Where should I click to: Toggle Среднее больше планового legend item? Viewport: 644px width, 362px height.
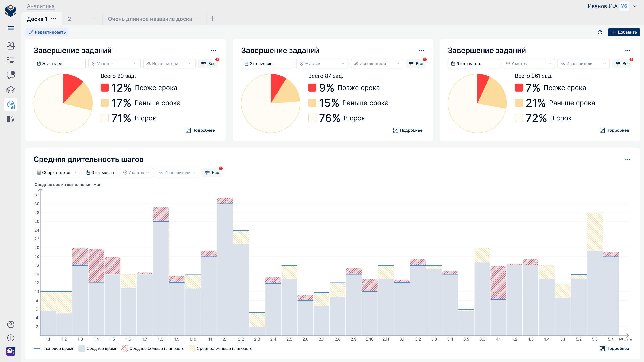point(153,349)
